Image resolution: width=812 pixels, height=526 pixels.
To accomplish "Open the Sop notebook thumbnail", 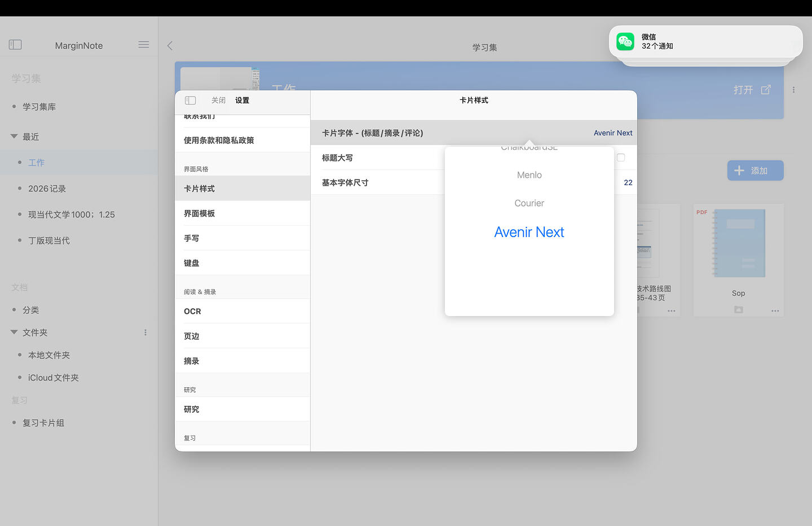I will point(739,243).
